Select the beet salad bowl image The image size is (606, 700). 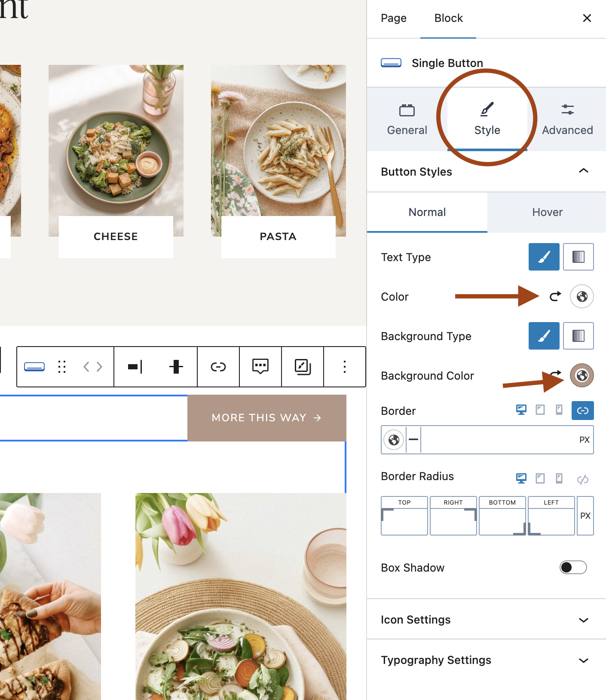point(241,597)
